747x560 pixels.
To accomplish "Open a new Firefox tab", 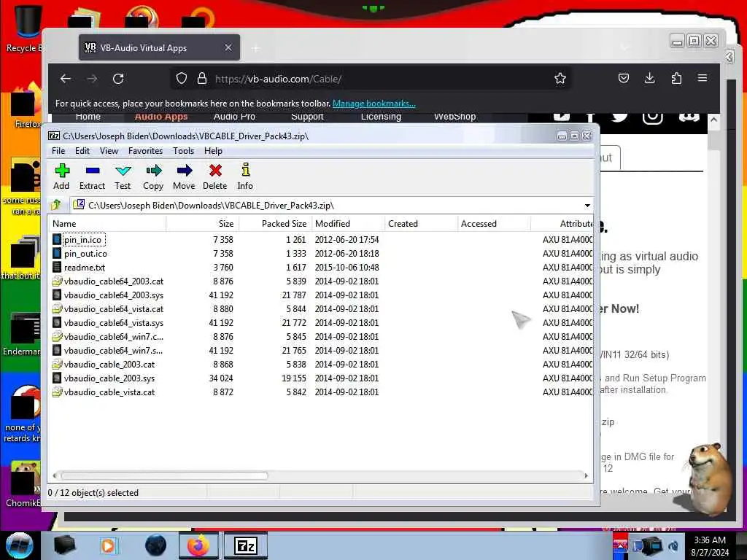I will (x=256, y=48).
